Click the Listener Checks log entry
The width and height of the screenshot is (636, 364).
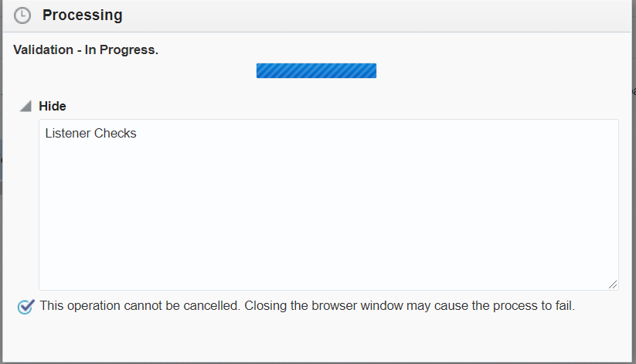point(90,134)
